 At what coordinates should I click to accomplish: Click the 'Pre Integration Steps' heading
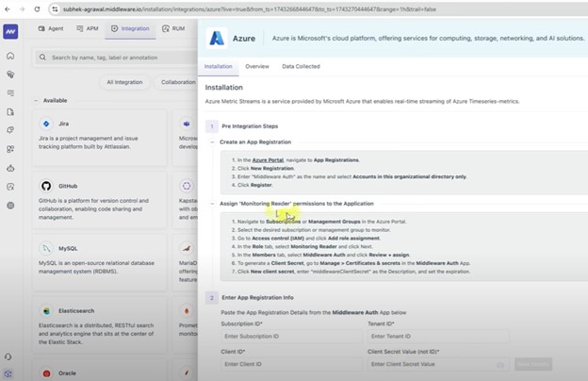[250, 126]
